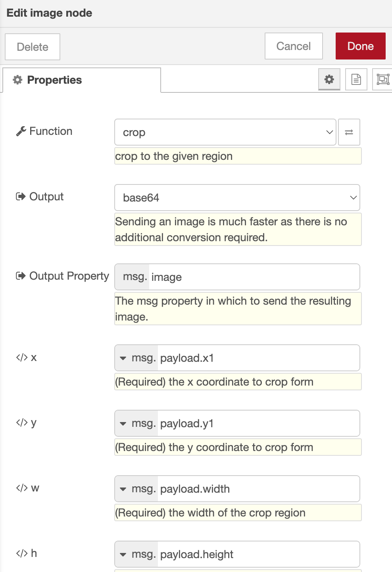The height and width of the screenshot is (572, 392).
Task: Click the Delete button
Action: [33, 47]
